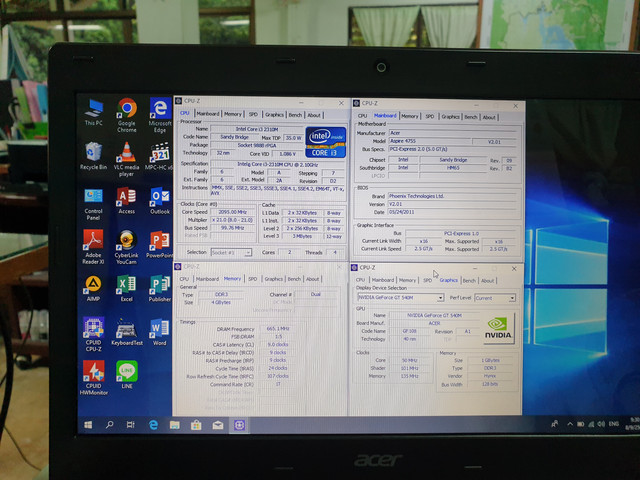
Task: Click the battery icon in tray
Action: [580, 424]
